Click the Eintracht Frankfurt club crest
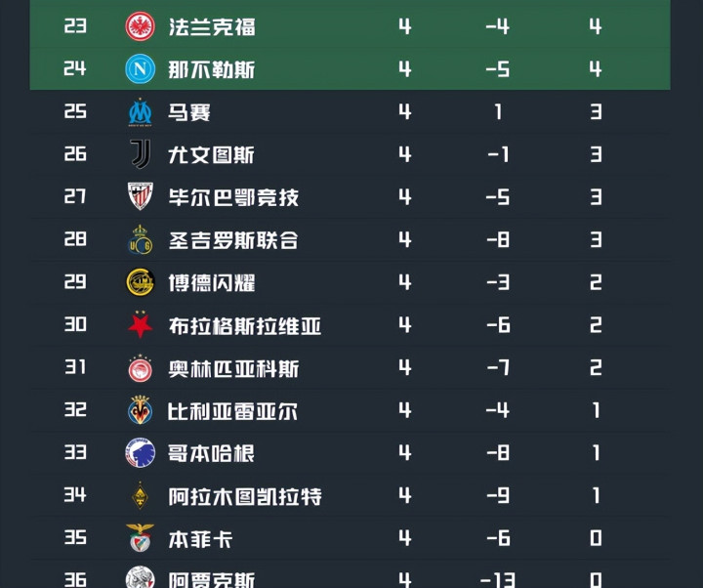The height and width of the screenshot is (588, 703). pyautogui.click(x=141, y=26)
